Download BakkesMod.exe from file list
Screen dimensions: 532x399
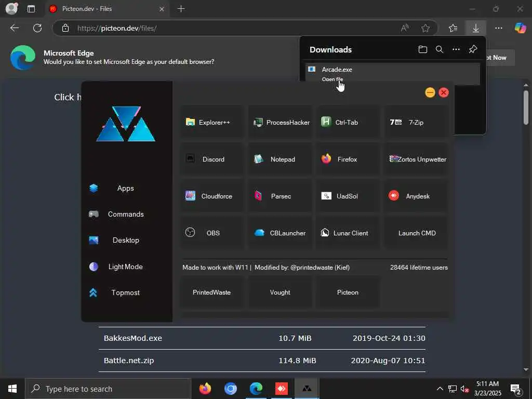(x=133, y=338)
